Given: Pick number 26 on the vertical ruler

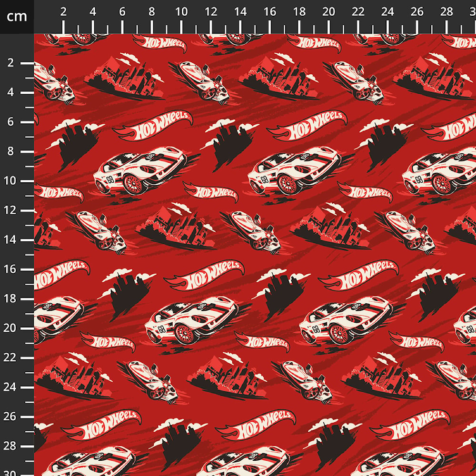Looking at the screenshot, I should tap(10, 416).
